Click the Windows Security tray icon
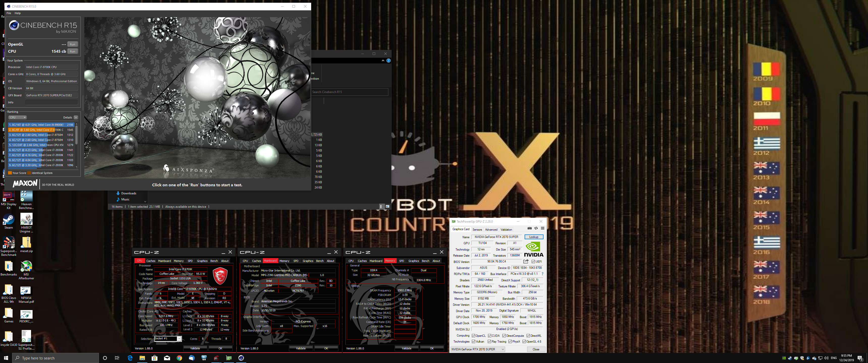The height and width of the screenshot is (363, 868). pos(802,358)
